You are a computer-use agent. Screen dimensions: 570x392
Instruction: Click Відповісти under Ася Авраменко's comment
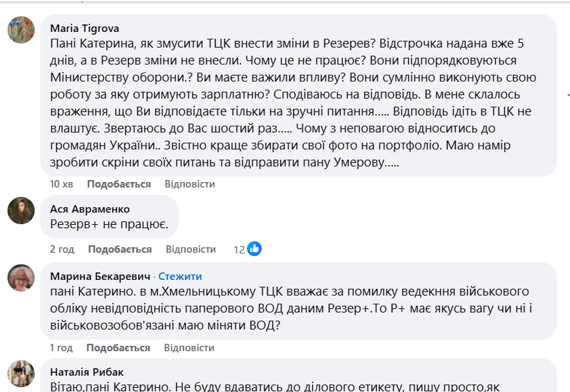[190, 249]
